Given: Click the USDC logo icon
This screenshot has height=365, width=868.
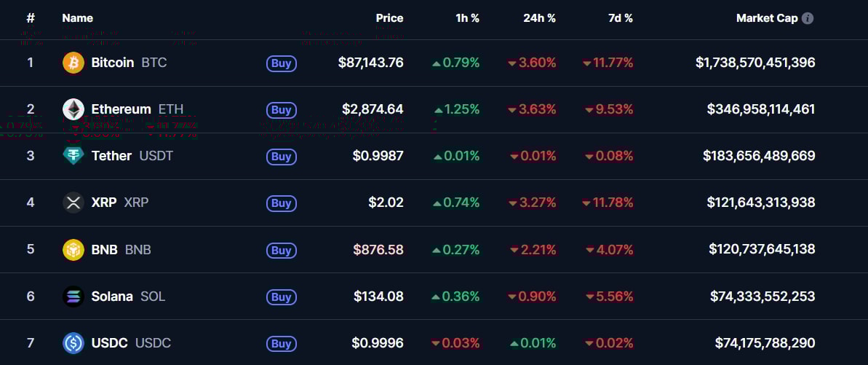Looking at the screenshot, I should click(73, 343).
